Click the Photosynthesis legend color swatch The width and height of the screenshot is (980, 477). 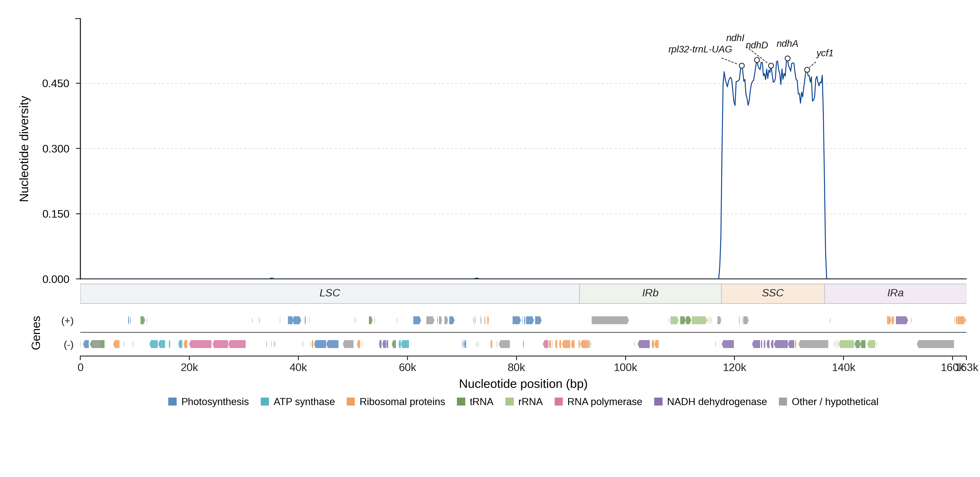pyautogui.click(x=172, y=402)
